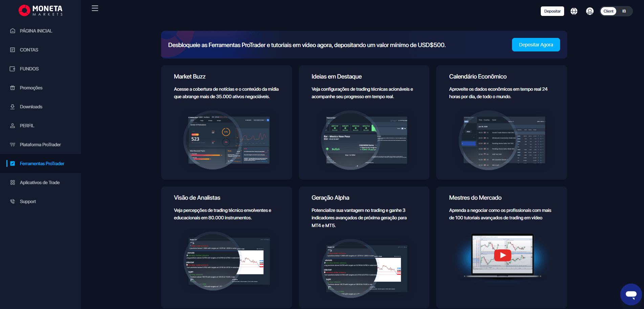Click the banner text about USD$500 deposit

pos(307,45)
